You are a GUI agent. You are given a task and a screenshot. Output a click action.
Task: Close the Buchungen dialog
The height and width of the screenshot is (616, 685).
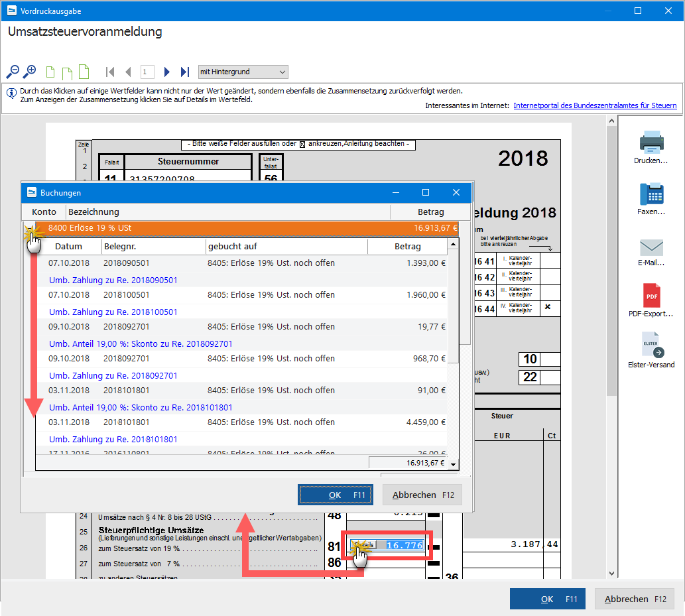point(456,192)
